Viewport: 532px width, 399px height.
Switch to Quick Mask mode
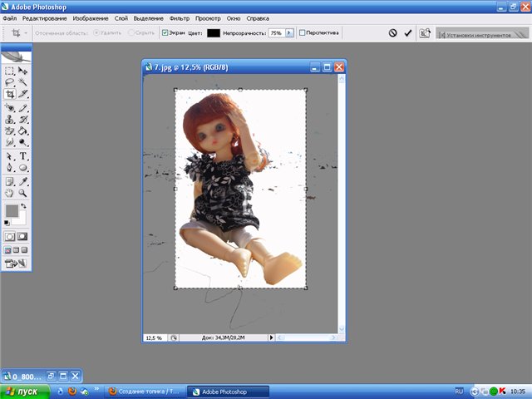click(x=23, y=237)
